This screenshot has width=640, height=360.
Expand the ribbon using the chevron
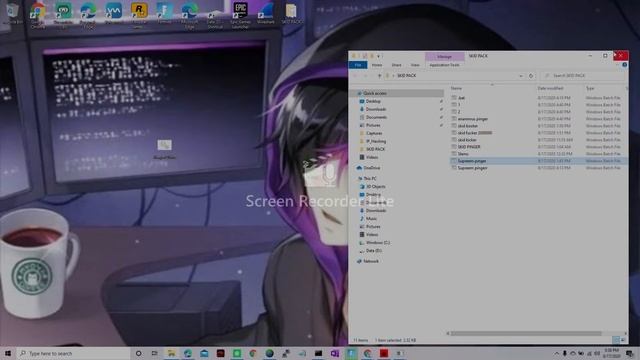(x=617, y=65)
